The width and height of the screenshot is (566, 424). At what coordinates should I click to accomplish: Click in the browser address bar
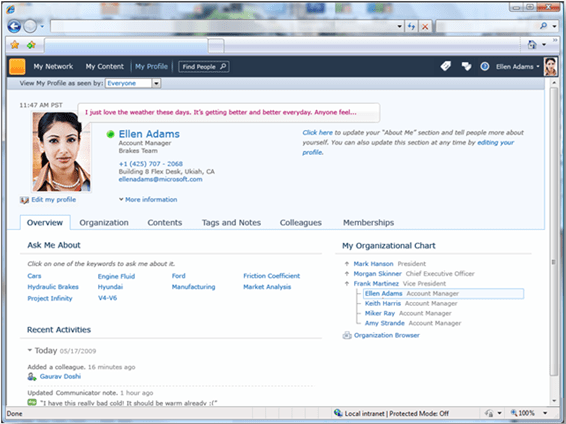click(223, 26)
